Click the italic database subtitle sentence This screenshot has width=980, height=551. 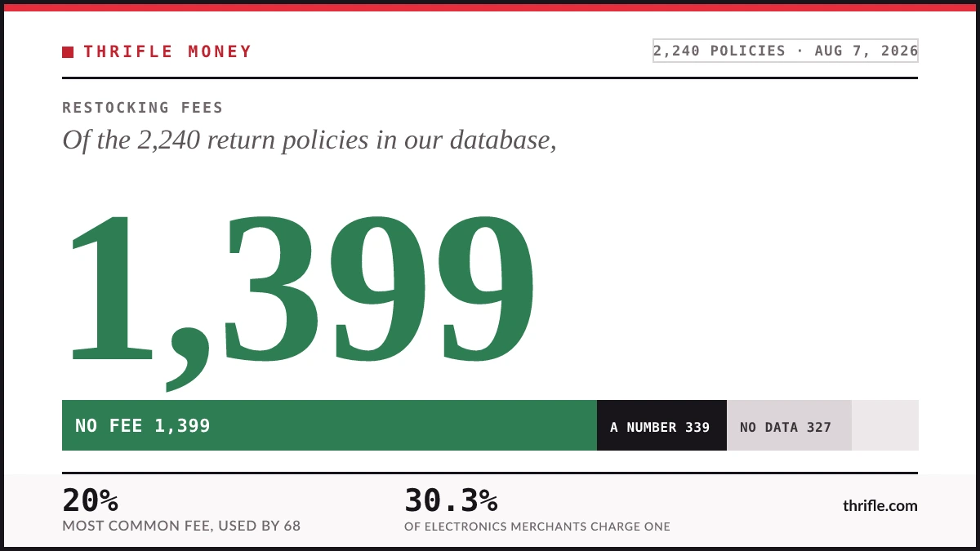310,140
